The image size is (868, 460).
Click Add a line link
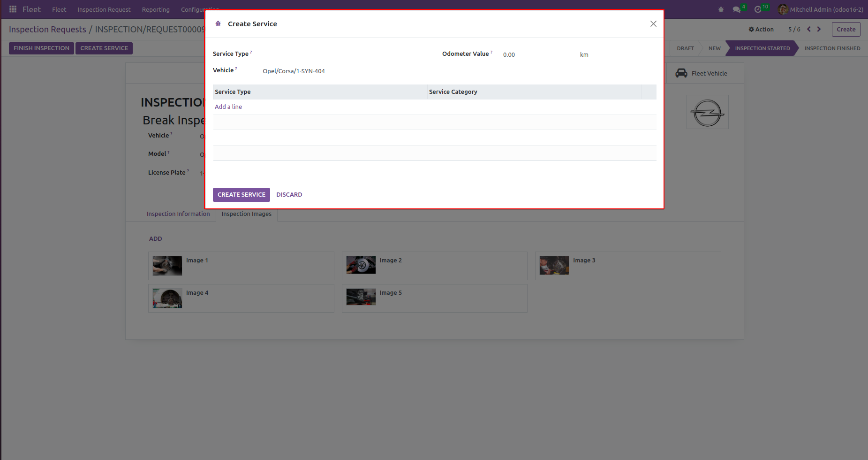tap(228, 107)
